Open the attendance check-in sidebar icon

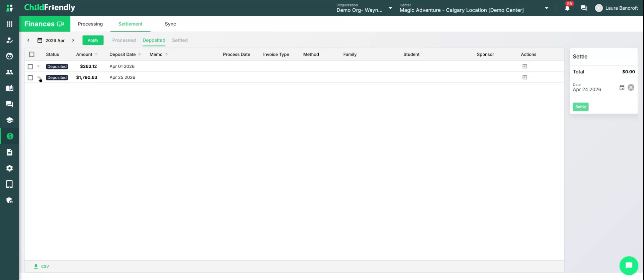click(x=9, y=40)
